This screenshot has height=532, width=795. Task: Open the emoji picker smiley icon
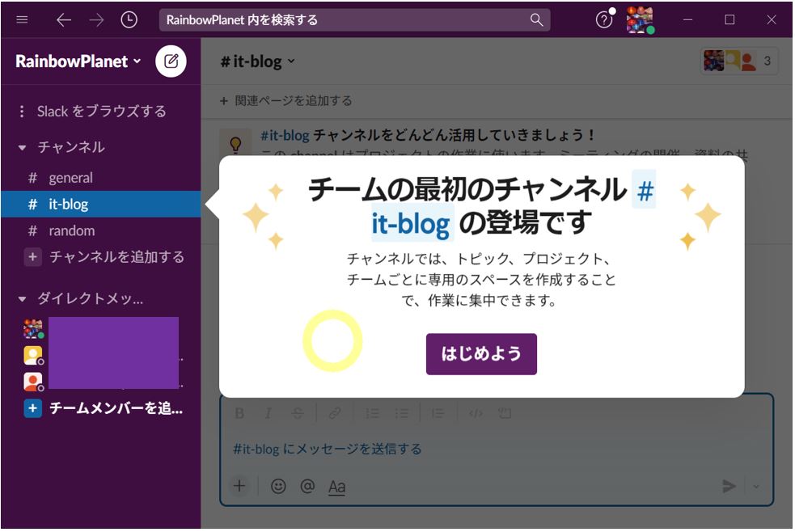coord(278,486)
